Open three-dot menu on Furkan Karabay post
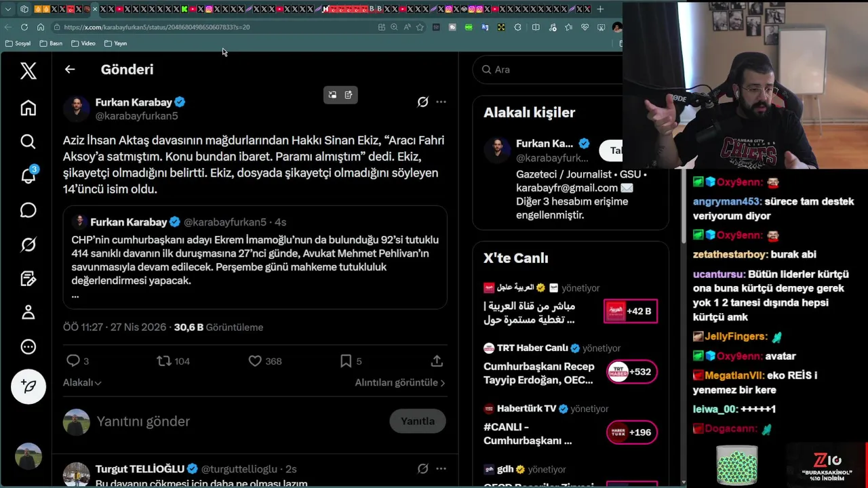868x488 pixels. (x=441, y=102)
